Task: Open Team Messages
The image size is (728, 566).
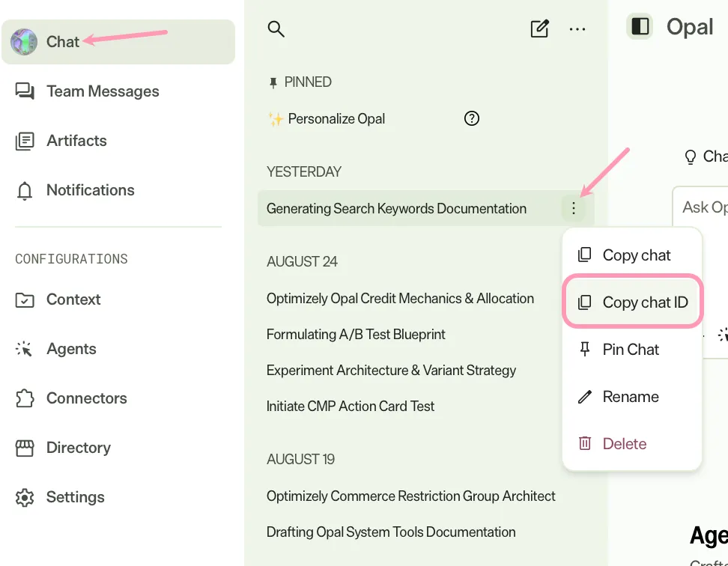Action: [103, 91]
